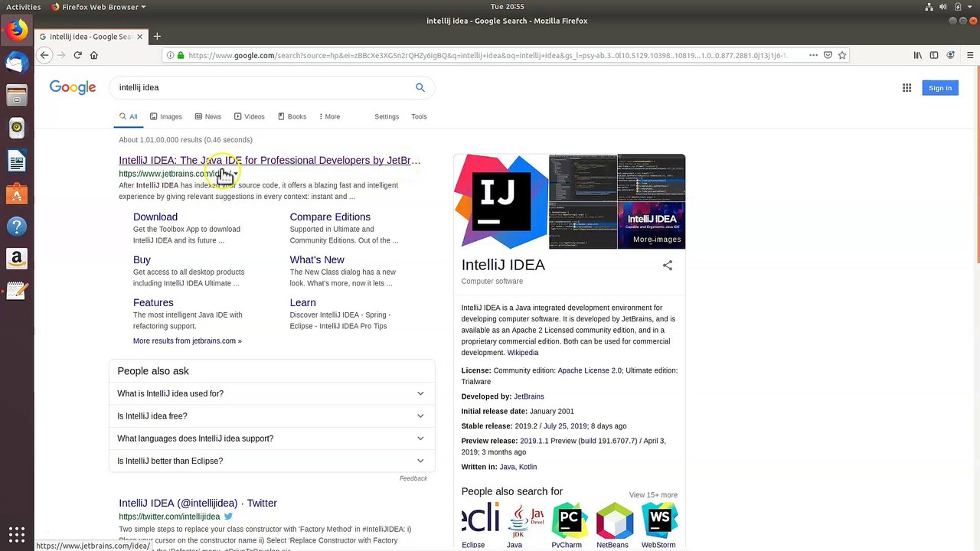Open the IntelliJ IDEA logo image
This screenshot has height=551, width=980.
501,201
